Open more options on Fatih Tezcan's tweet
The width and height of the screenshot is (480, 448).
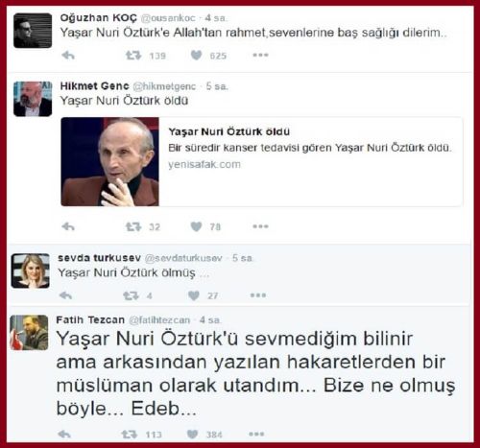point(256,434)
